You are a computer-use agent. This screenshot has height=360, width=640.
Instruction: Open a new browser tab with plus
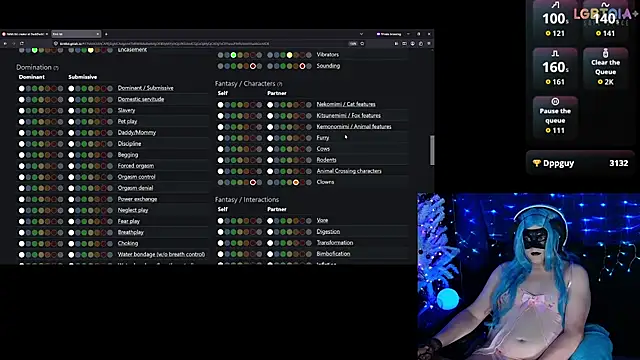pos(106,34)
